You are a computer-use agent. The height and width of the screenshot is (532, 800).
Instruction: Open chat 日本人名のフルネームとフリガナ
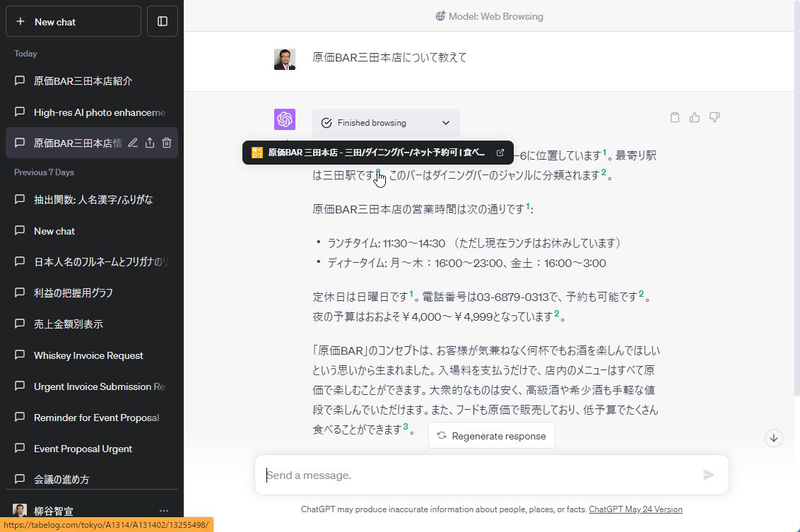(x=91, y=262)
